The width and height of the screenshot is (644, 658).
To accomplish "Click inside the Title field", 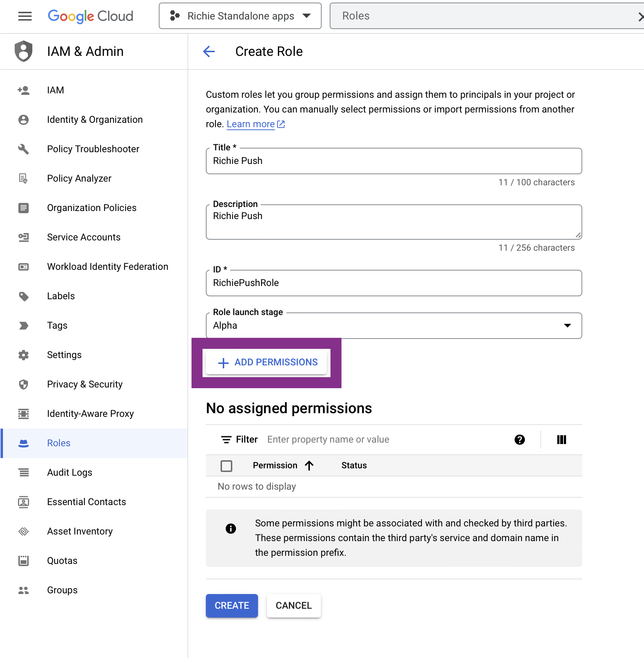I will pos(393,161).
